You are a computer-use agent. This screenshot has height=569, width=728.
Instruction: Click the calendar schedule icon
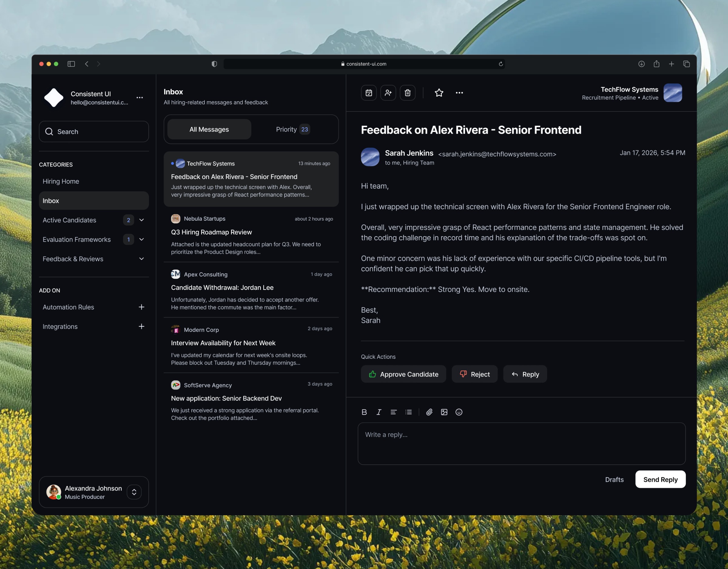(369, 93)
